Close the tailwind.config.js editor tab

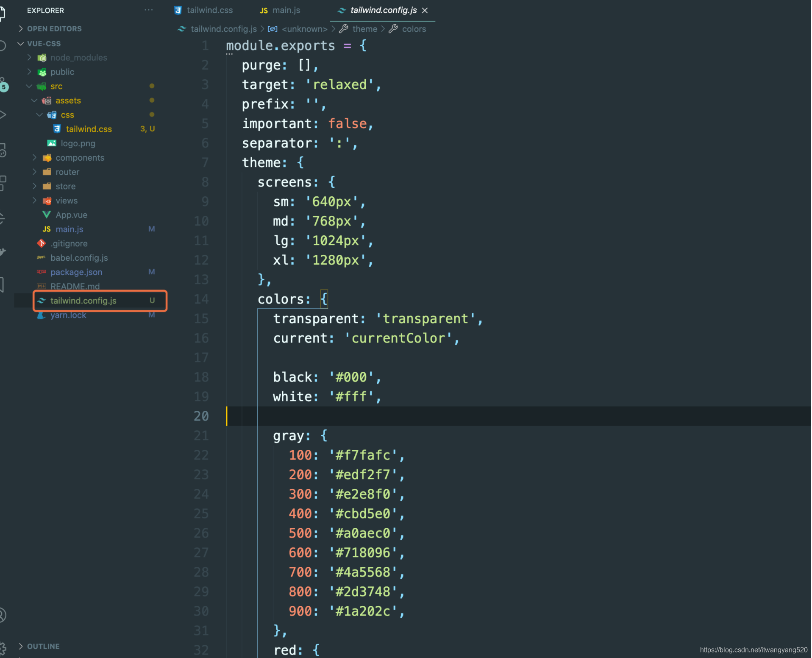coord(425,10)
